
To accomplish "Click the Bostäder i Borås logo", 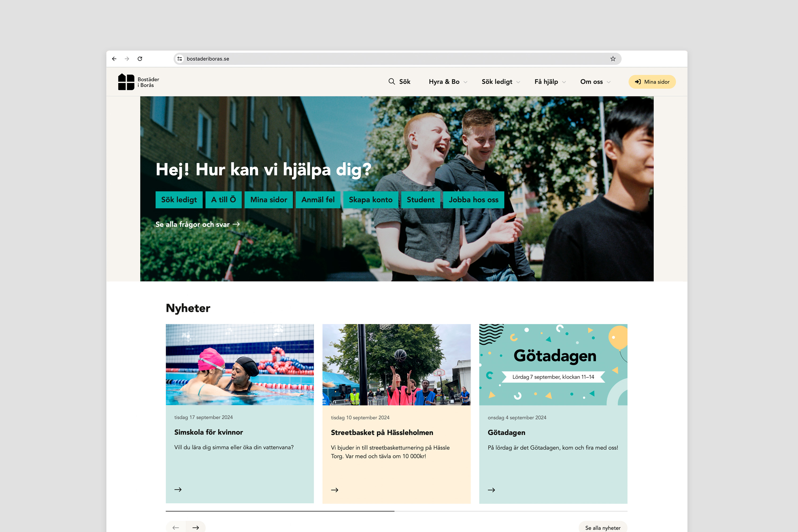I will (138, 82).
